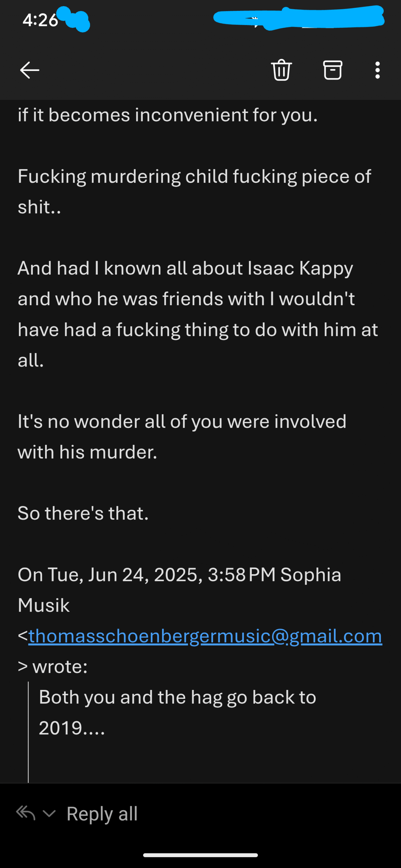Screen dimensions: 401x868
Task: Select the 'So there's that.' paragraph
Action: click(83, 513)
